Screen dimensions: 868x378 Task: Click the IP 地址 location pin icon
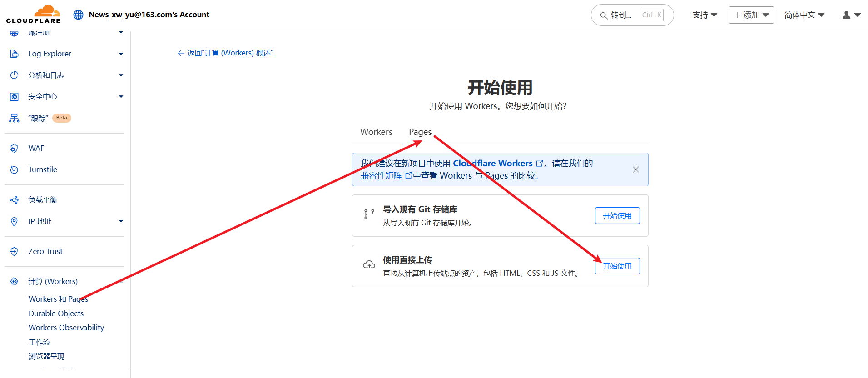[15, 221]
